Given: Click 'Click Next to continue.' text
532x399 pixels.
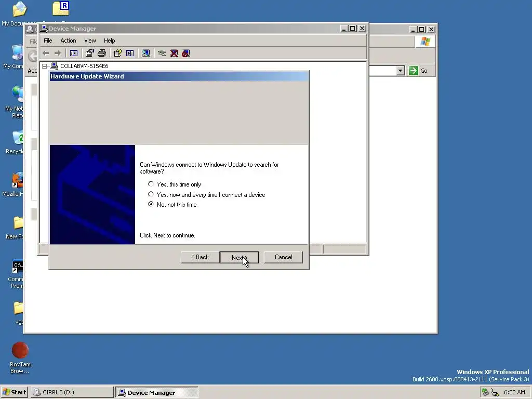Looking at the screenshot, I should coord(167,235).
